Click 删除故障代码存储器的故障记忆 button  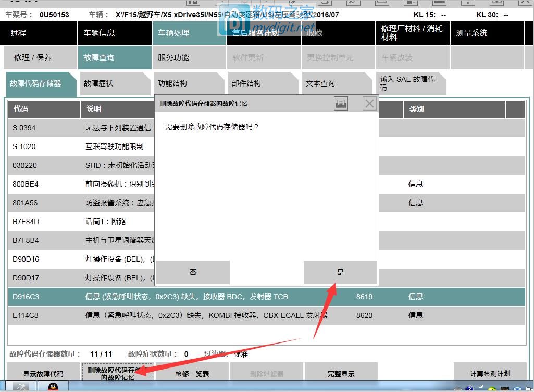point(118,372)
